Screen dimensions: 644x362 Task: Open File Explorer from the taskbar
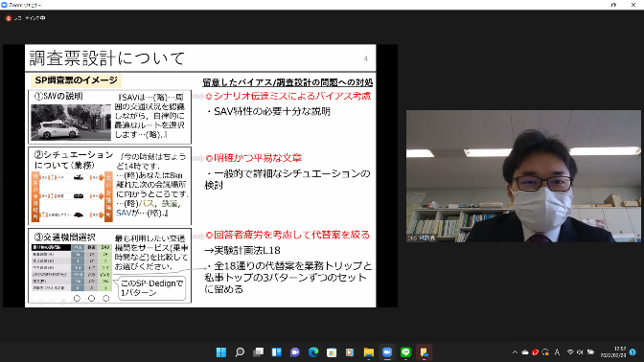[x=369, y=352]
